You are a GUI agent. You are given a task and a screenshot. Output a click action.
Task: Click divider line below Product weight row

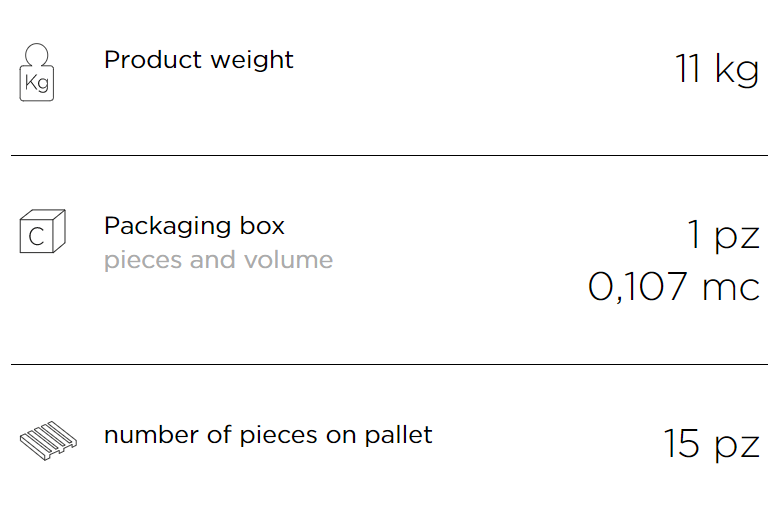pos(390,155)
